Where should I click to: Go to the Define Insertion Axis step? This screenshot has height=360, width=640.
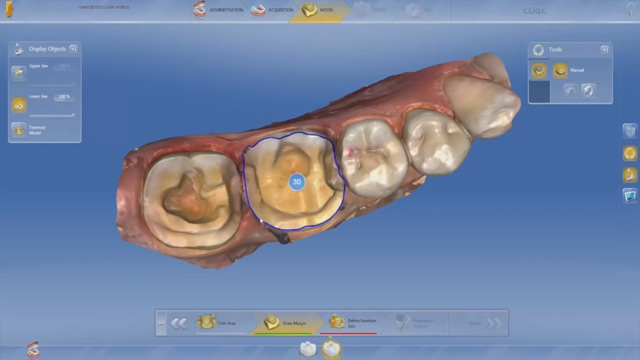click(352, 323)
